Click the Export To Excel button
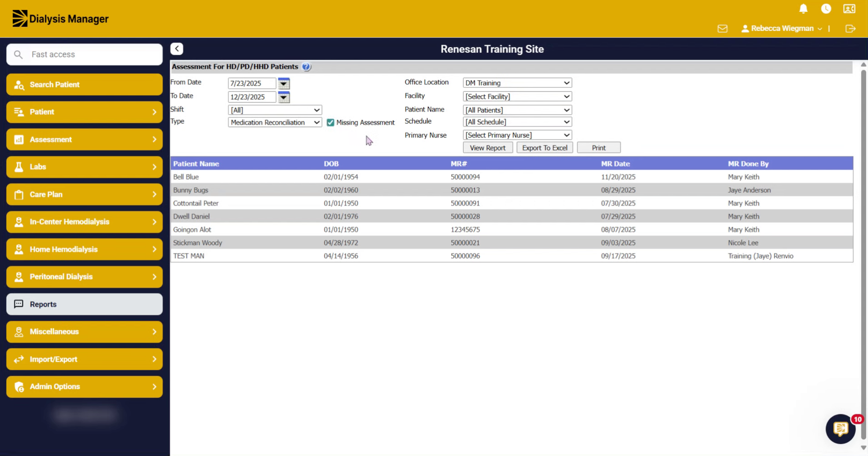The height and width of the screenshot is (456, 868). pyautogui.click(x=545, y=148)
